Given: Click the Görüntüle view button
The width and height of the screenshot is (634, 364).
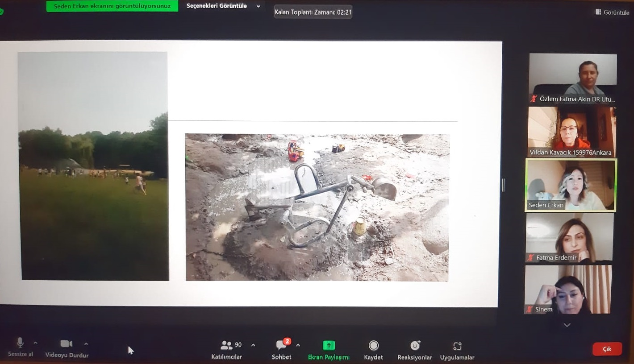Looking at the screenshot, I should 613,12.
